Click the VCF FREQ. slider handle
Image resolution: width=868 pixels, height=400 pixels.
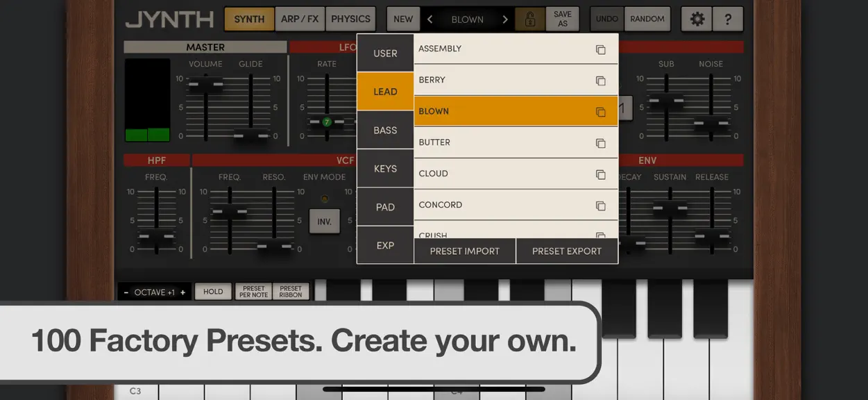229,212
